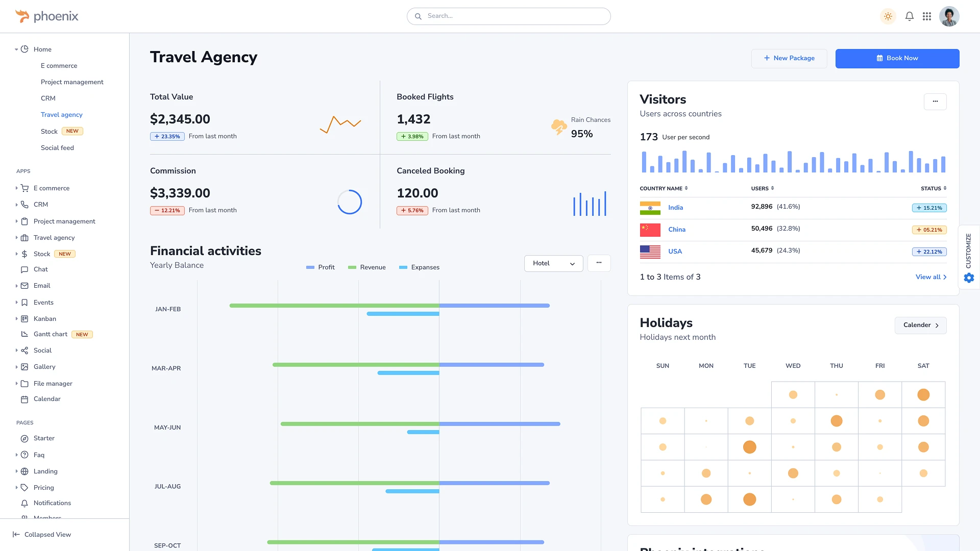Open the notifications bell icon
The height and width of the screenshot is (551, 980).
[910, 16]
